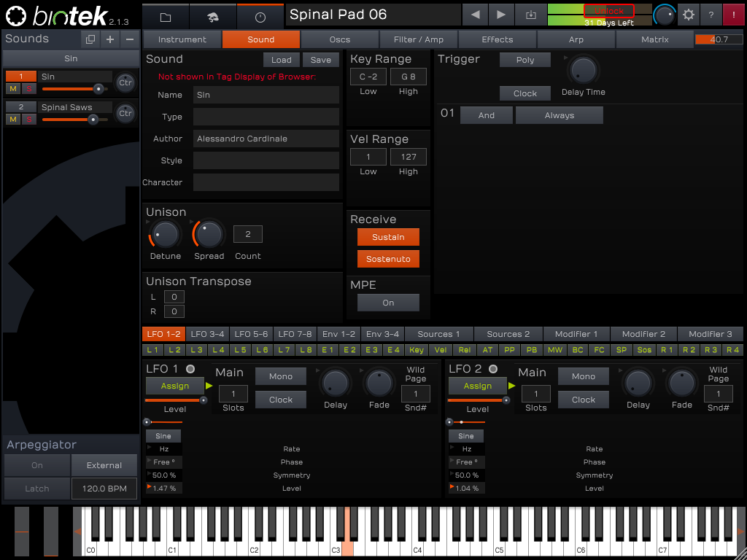Remove sound using the minus icon
This screenshot has height=560, width=747.
tap(130, 39)
